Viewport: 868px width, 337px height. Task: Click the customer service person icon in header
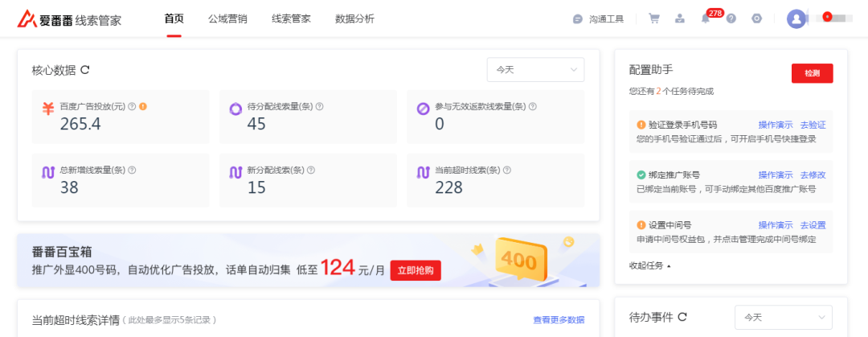[x=680, y=18]
